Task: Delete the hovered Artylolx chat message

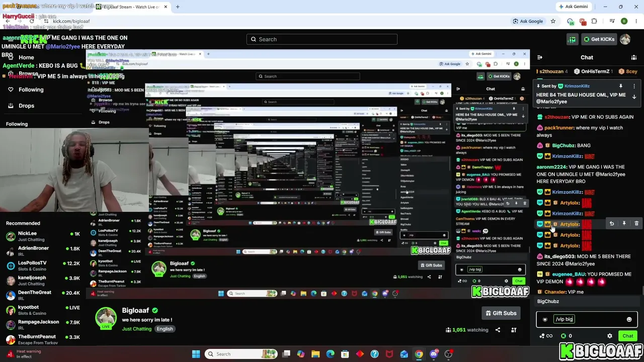Action: (636, 224)
